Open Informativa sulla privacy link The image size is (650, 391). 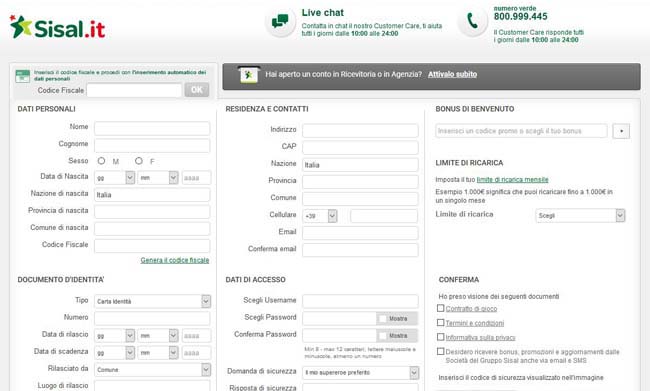[x=480, y=338]
